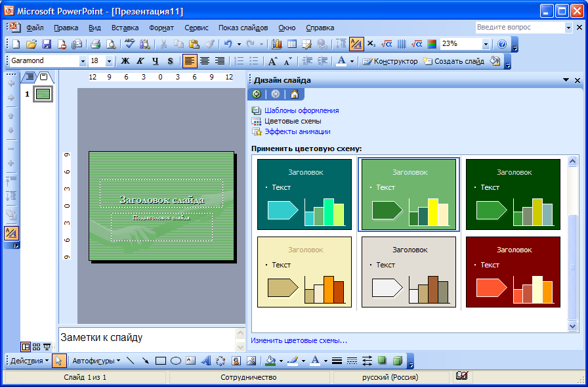Screen dimensions: 588x387
Task: Insert a chart via the chart icon
Action: click(x=277, y=44)
